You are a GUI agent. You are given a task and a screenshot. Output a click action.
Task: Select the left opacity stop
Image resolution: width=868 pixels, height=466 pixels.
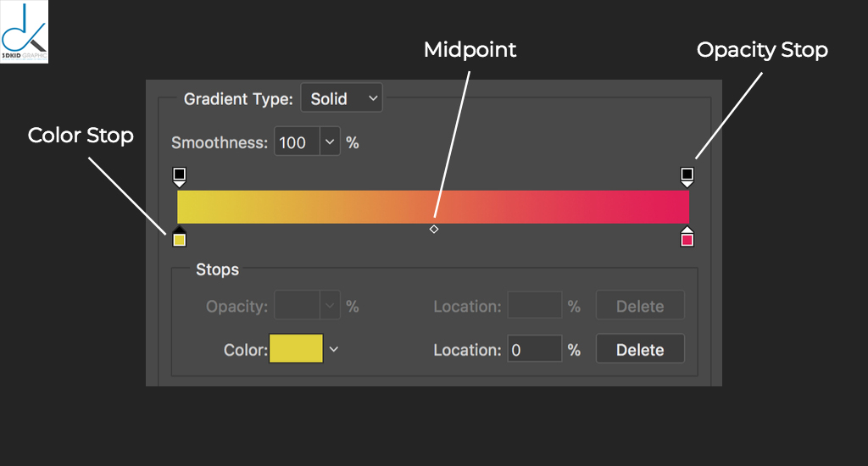click(179, 175)
